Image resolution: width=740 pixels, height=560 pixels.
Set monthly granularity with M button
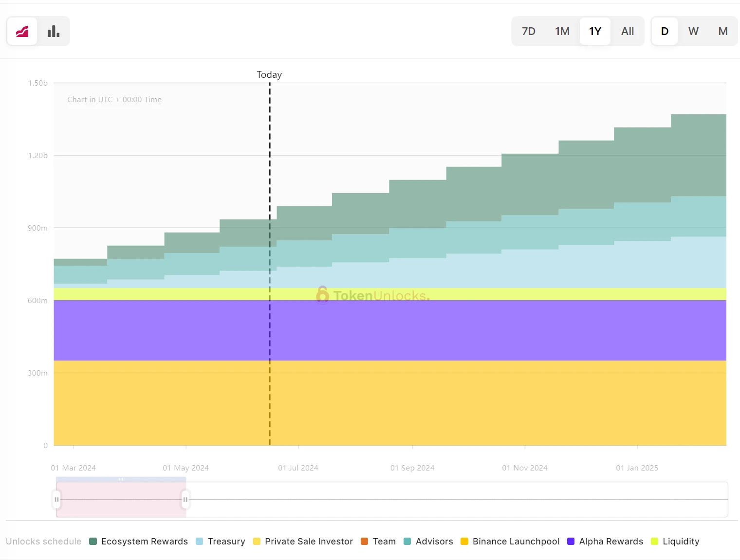pyautogui.click(x=722, y=32)
